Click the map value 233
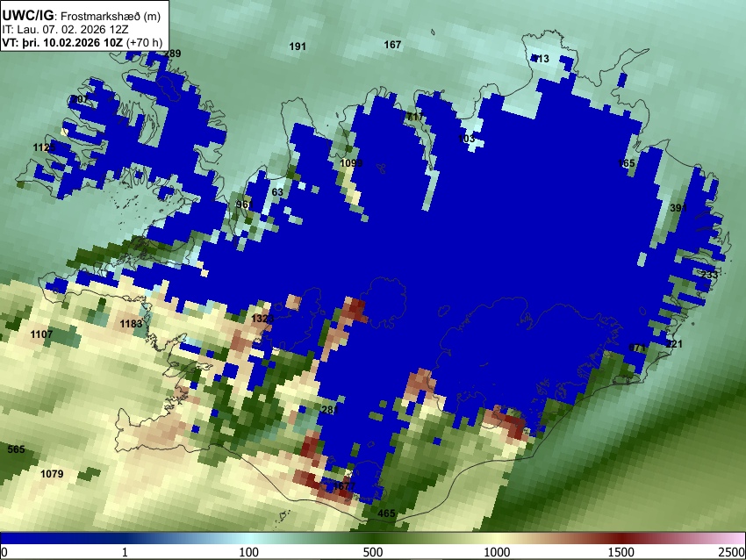 click(x=709, y=275)
